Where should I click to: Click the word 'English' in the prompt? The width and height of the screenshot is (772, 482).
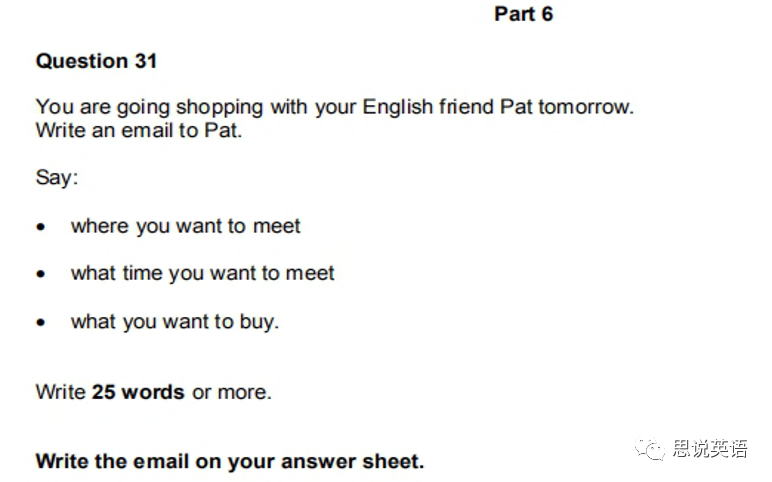(x=397, y=107)
